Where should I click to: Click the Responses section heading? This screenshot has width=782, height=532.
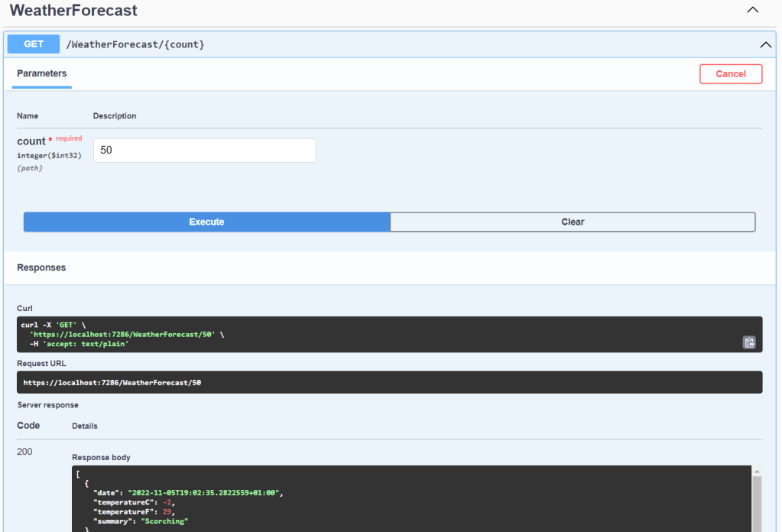(x=41, y=268)
